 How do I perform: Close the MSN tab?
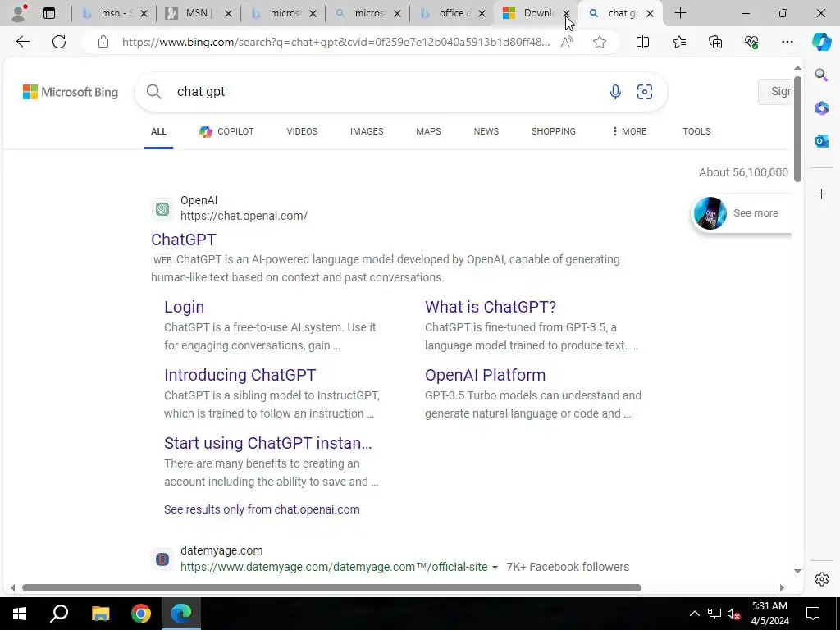coord(228,13)
